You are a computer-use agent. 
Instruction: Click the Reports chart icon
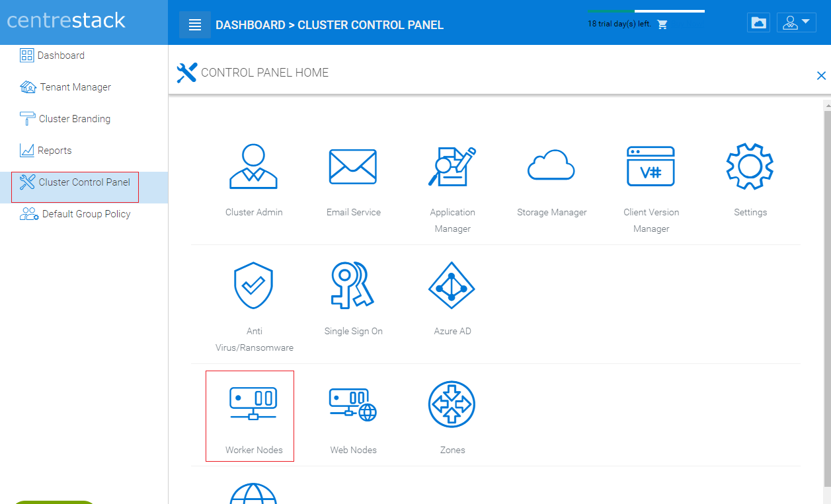[x=27, y=151]
